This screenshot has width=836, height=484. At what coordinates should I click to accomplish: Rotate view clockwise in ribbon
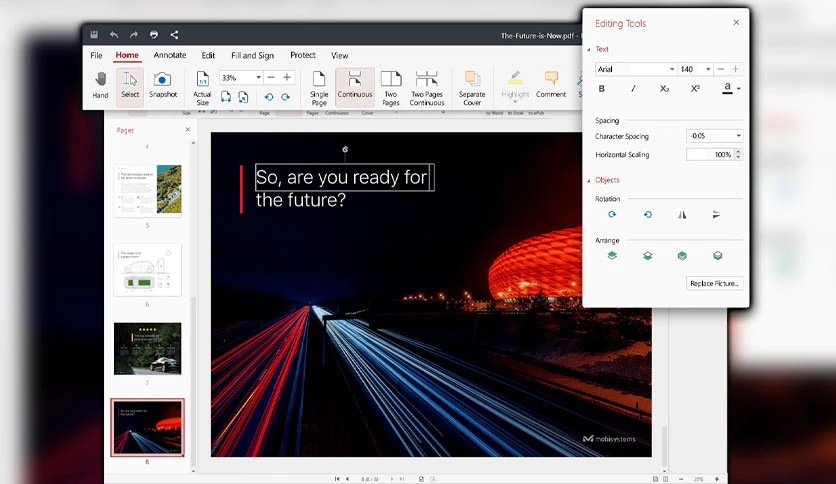286,97
